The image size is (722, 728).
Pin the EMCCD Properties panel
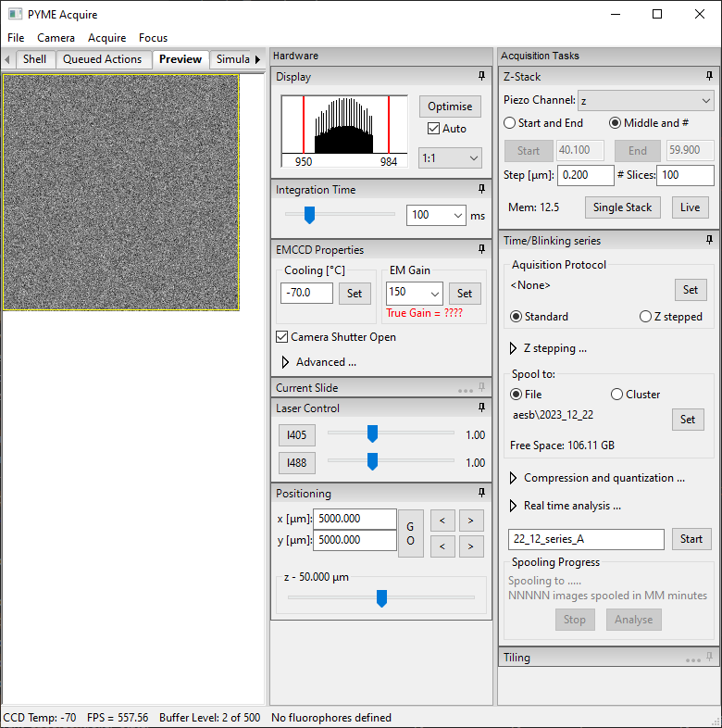[x=481, y=249]
